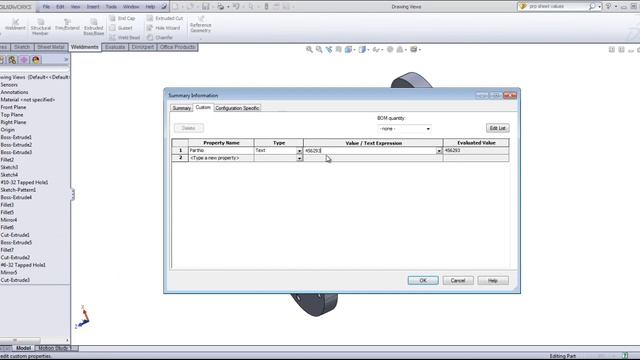640x360 pixels.
Task: Click the Cancel button
Action: point(458,280)
